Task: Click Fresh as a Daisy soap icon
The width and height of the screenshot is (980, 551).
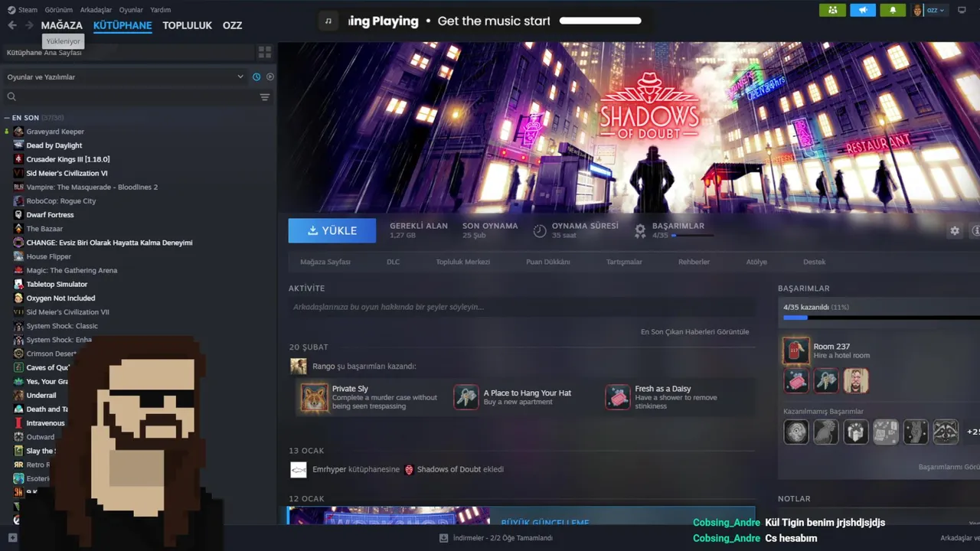Action: [x=618, y=397]
